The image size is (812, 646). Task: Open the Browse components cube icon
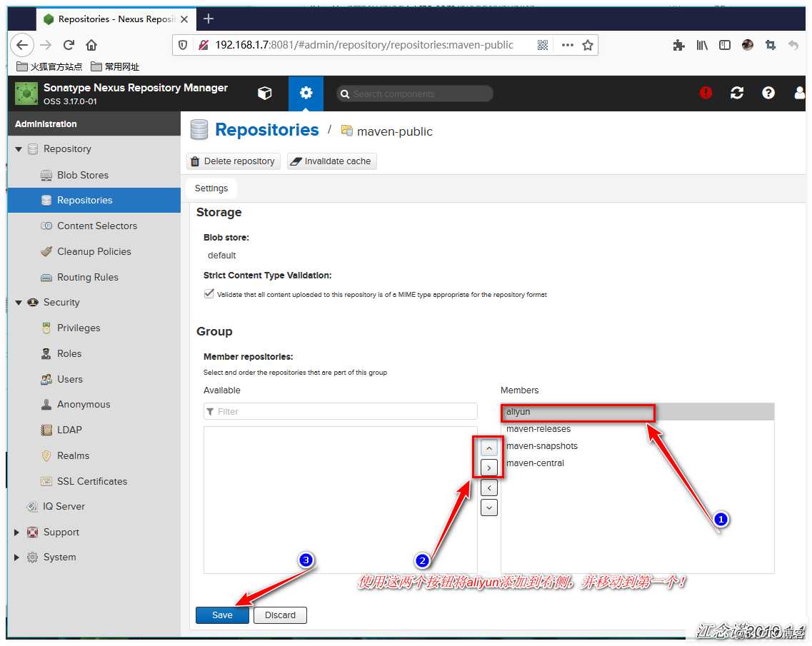(265, 94)
